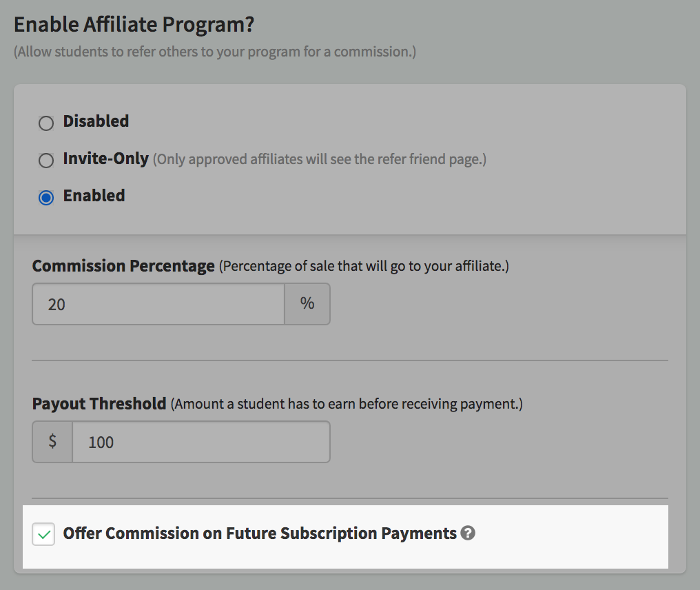The height and width of the screenshot is (590, 700).
Task: Click into the Commission Percentage field
Action: coord(158,304)
